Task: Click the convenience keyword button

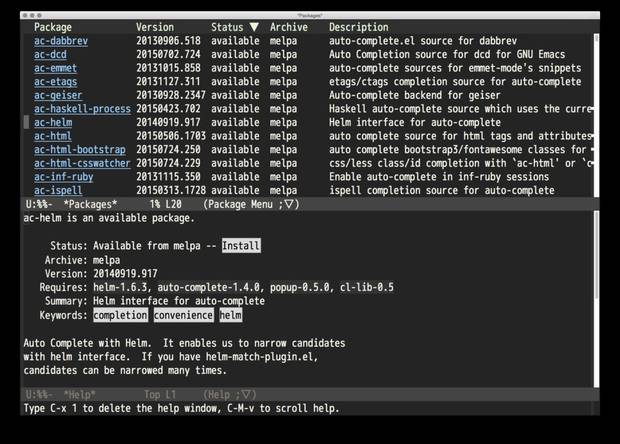Action: click(183, 316)
